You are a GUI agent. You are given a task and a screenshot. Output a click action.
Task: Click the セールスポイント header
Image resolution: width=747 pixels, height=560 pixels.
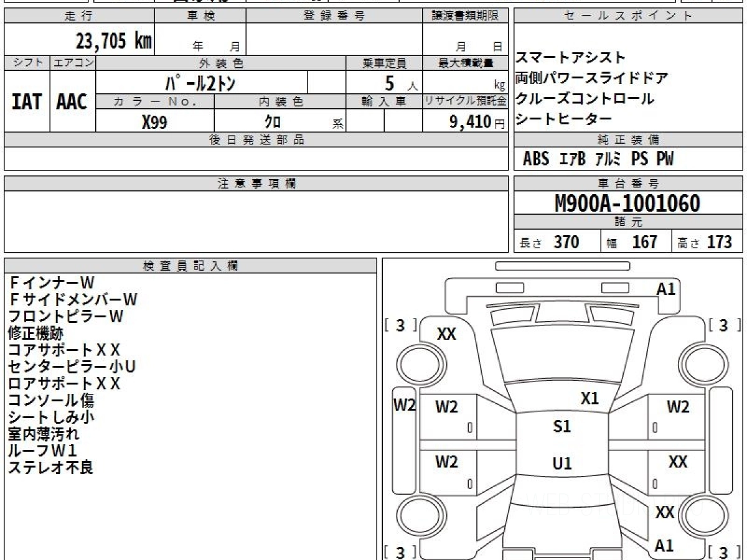pos(629,16)
